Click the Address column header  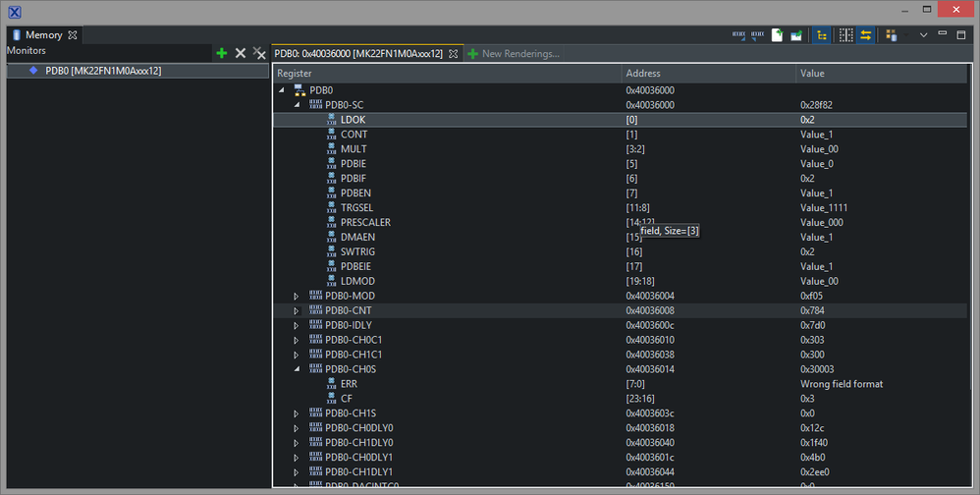tap(709, 73)
